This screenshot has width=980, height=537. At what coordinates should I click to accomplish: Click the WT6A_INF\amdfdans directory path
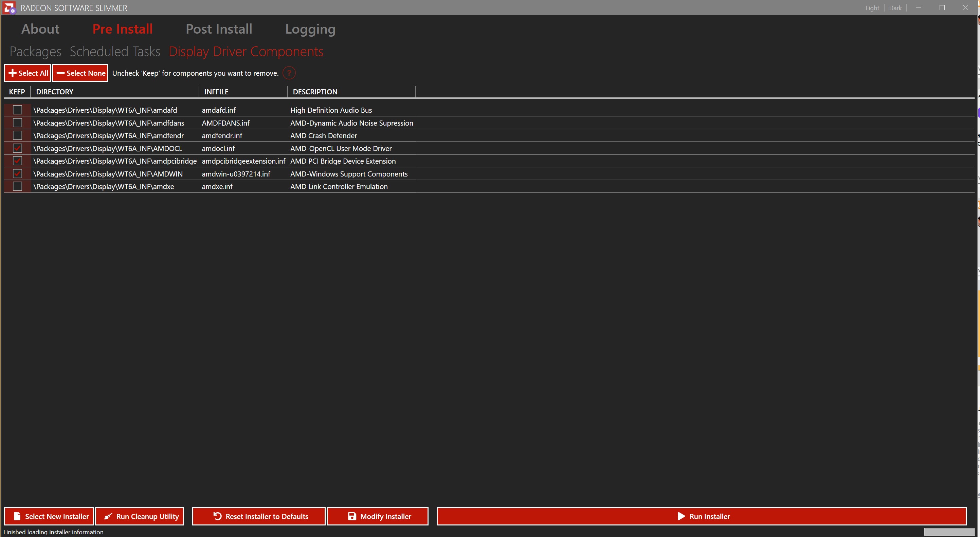tap(109, 123)
